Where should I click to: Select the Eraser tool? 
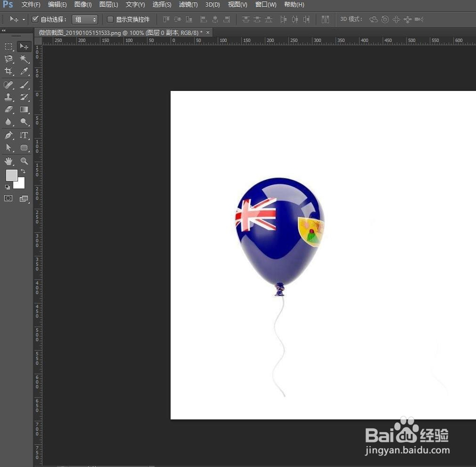pos(9,109)
